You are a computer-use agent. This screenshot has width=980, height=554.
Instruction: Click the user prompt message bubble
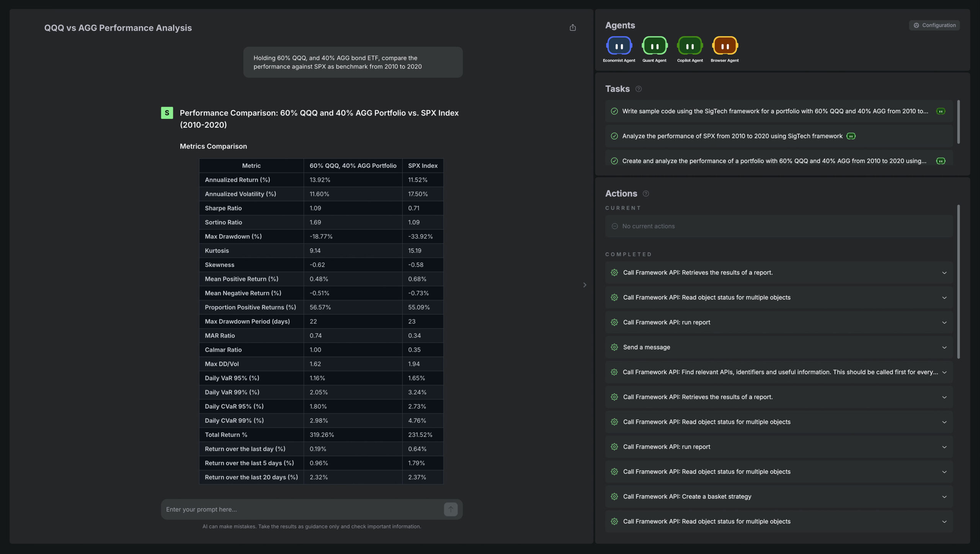click(353, 62)
